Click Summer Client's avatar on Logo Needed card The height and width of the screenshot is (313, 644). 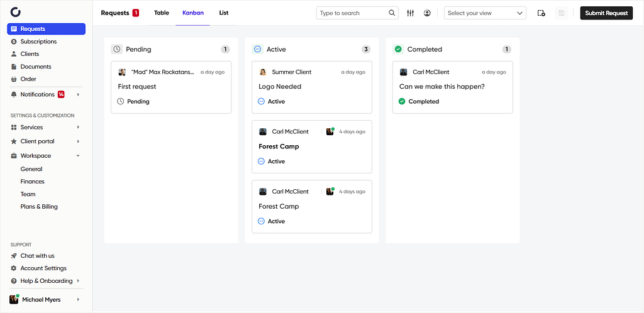(x=263, y=72)
